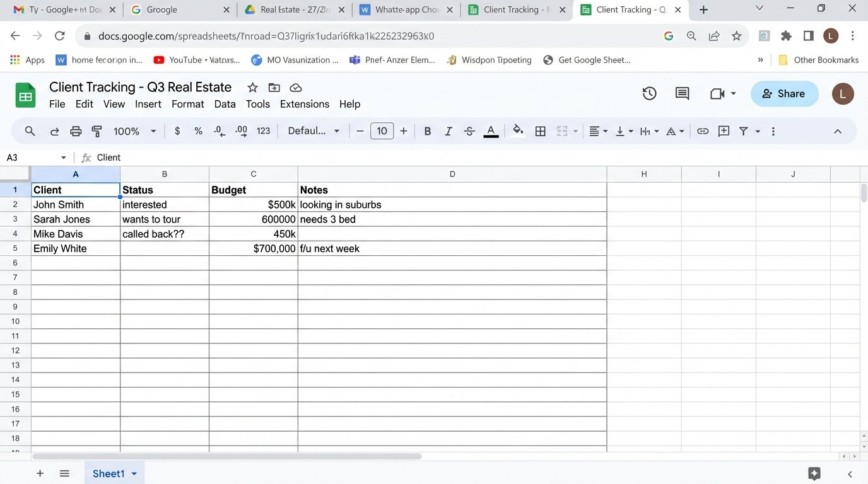Format selection as currency

(177, 130)
